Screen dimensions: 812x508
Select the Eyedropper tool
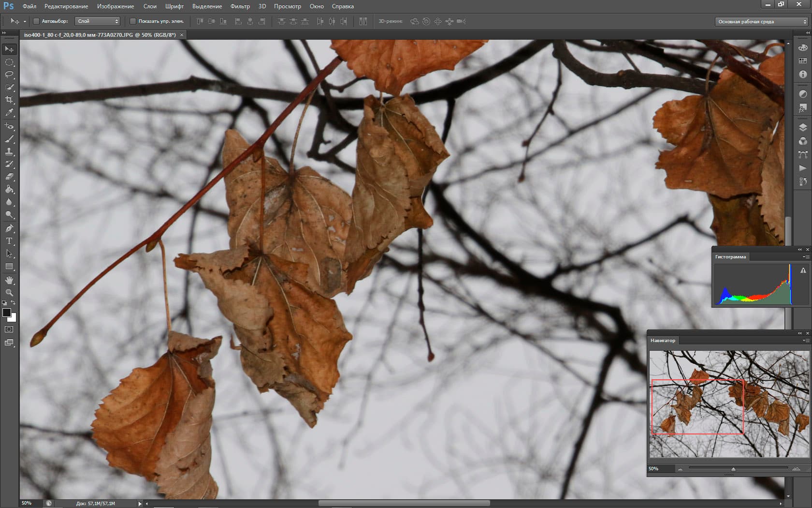(x=9, y=112)
